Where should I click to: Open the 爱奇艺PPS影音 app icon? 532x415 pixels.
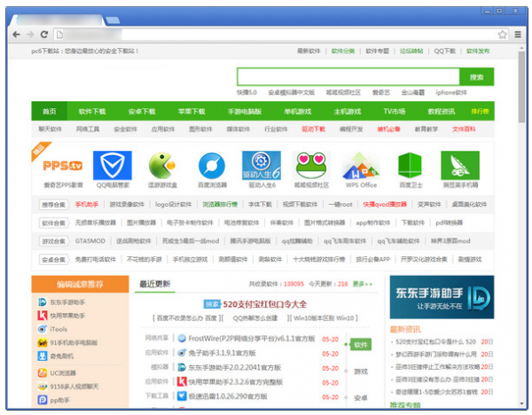(x=63, y=166)
